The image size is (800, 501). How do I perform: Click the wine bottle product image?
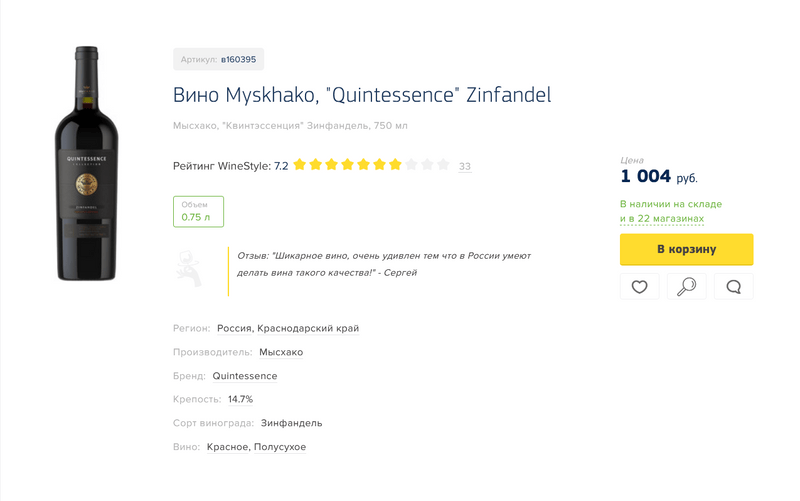click(87, 164)
